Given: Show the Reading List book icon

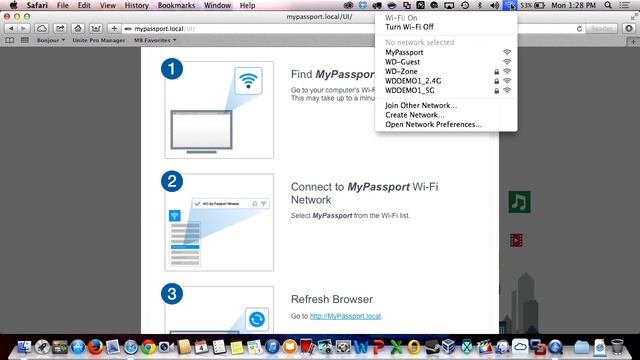Looking at the screenshot, I should click(x=10, y=40).
